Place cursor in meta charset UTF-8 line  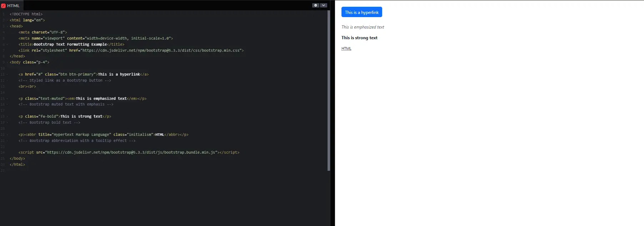pyautogui.click(x=43, y=32)
